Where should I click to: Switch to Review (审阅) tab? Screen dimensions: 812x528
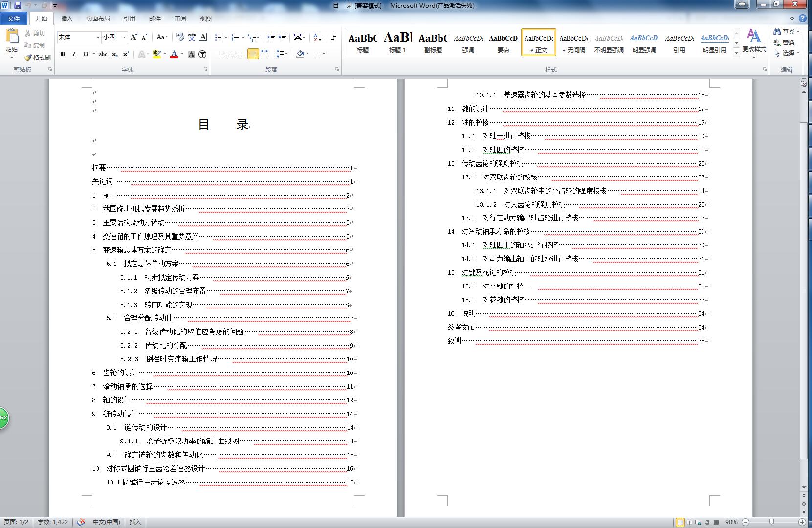pyautogui.click(x=180, y=18)
